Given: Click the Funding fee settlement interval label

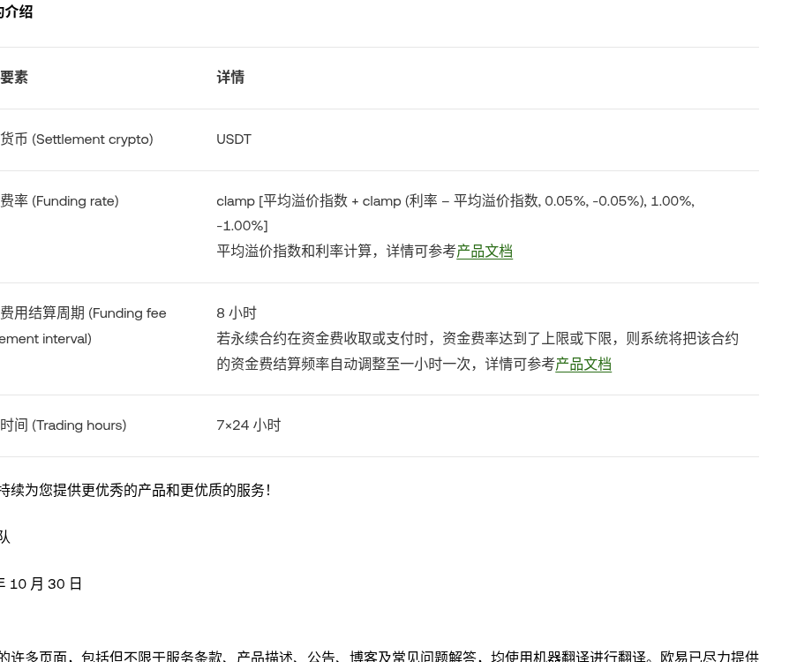Looking at the screenshot, I should pos(83,326).
